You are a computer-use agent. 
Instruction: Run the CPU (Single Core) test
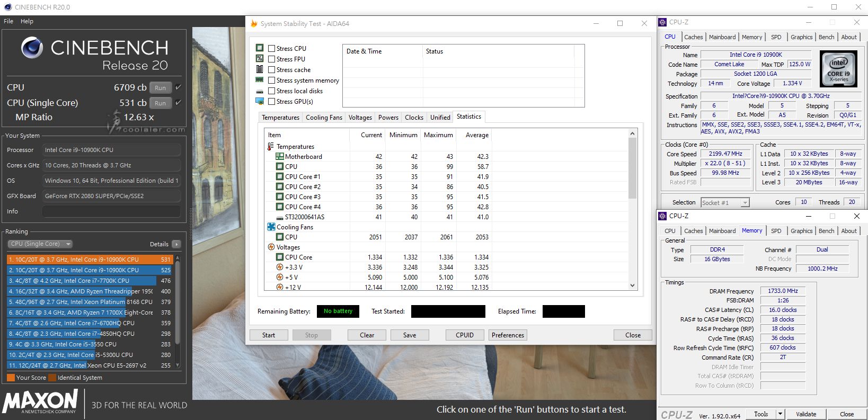click(161, 103)
